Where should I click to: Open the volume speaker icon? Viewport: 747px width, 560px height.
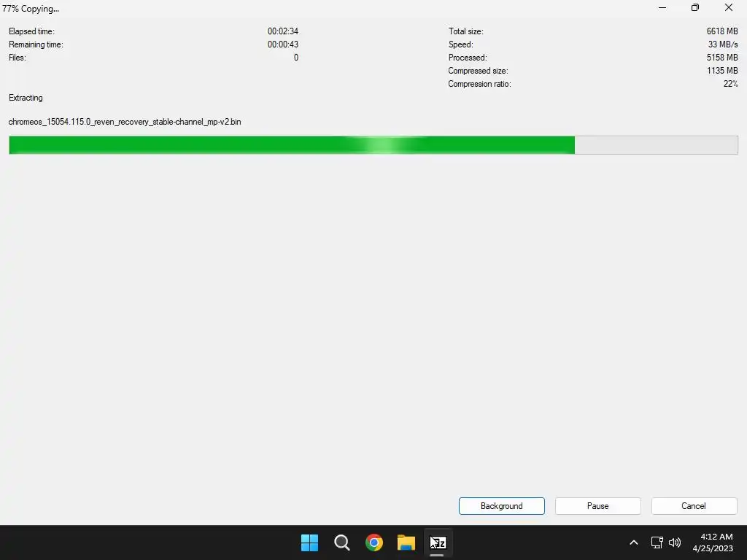675,542
